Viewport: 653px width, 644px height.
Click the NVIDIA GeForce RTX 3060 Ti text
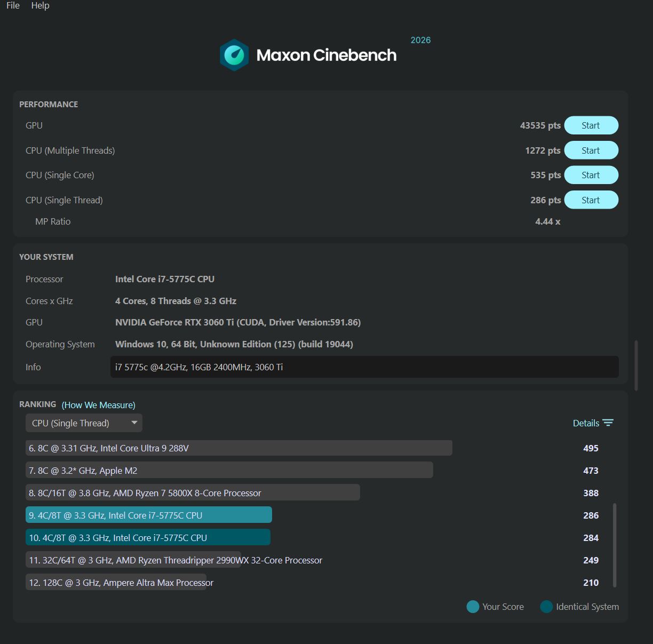tap(238, 322)
